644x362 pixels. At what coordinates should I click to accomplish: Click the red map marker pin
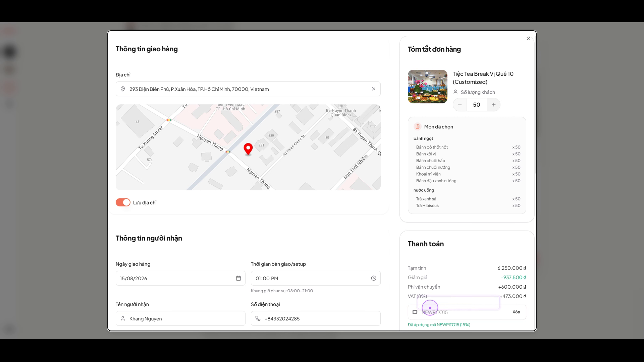tap(248, 149)
